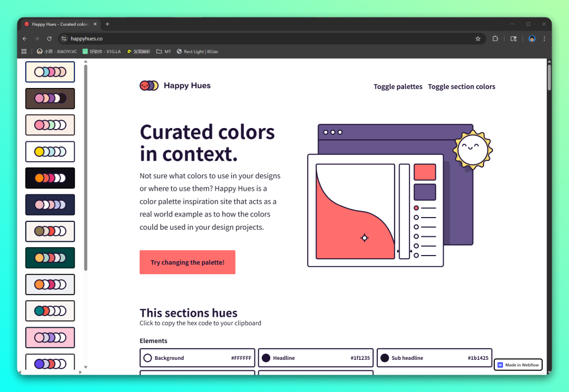Image resolution: width=569 pixels, height=392 pixels.
Task: Minimize the browser window
Action: pos(513,24)
